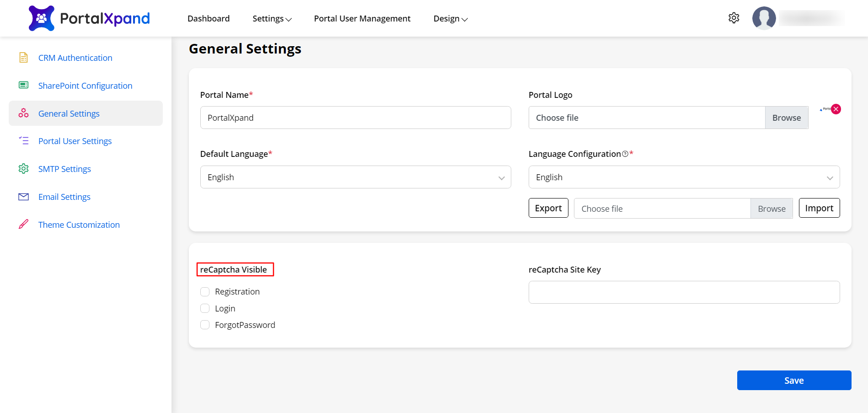Enable reCaptcha on Registration
Viewport: 868px width, 413px height.
205,292
